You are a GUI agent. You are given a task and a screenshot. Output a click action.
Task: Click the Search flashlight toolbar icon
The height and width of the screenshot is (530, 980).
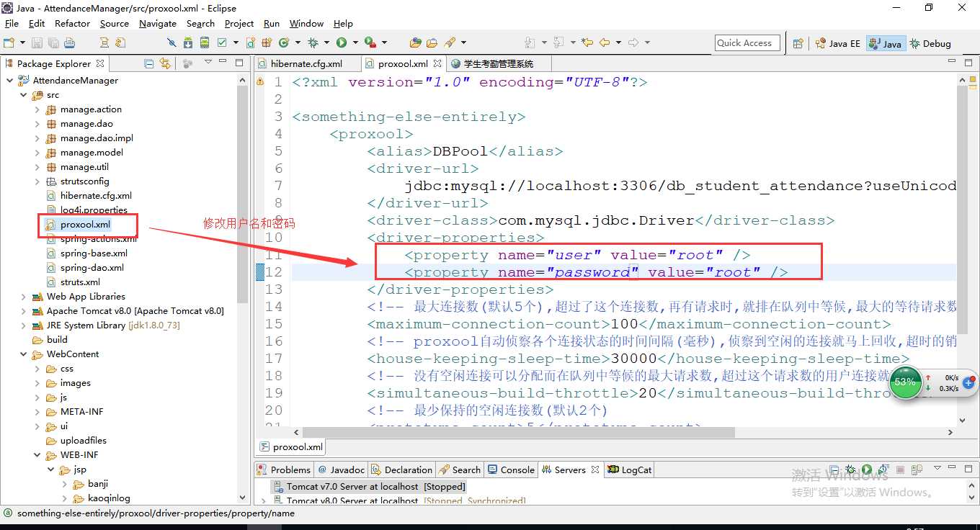point(450,42)
